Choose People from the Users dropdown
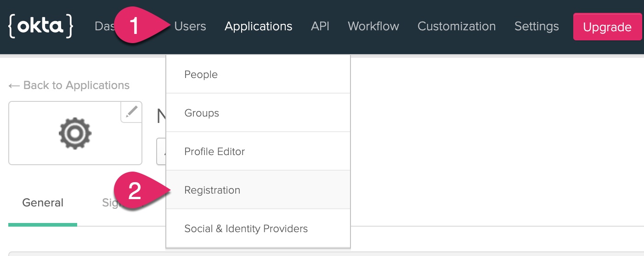644x256 pixels. 201,74
